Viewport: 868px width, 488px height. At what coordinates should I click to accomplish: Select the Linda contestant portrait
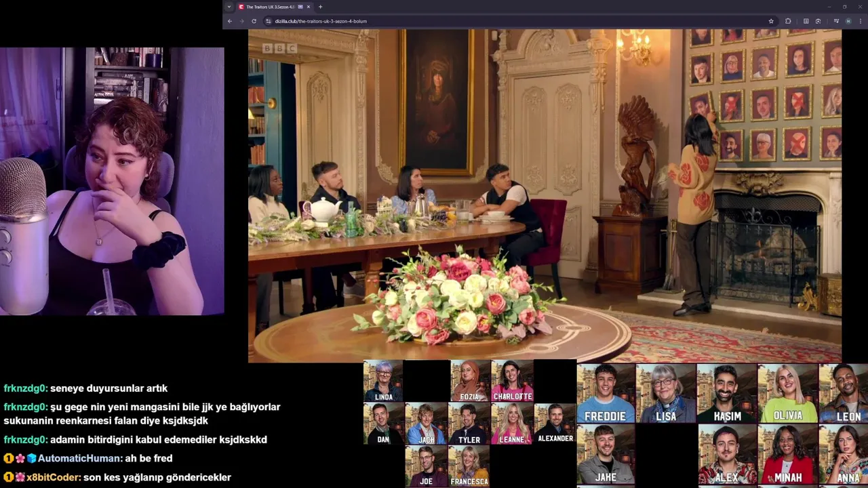click(383, 381)
